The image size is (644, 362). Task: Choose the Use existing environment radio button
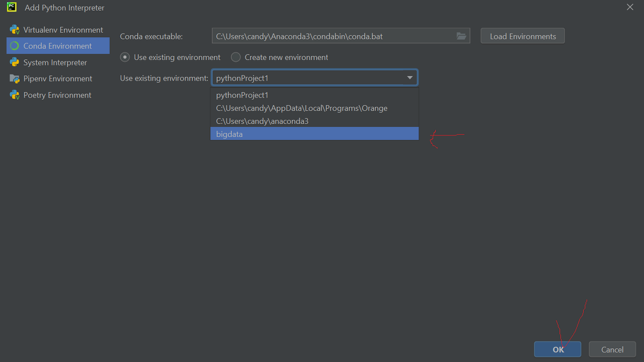tap(125, 57)
